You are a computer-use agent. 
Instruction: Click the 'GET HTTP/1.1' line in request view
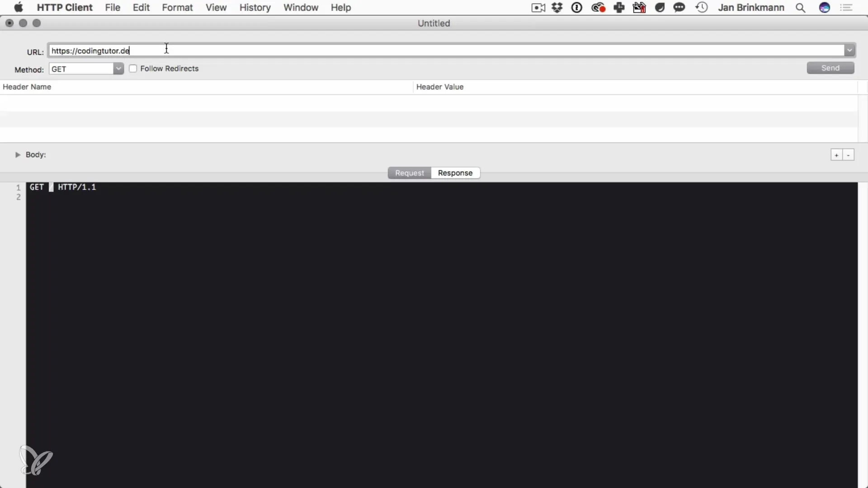[x=63, y=187]
